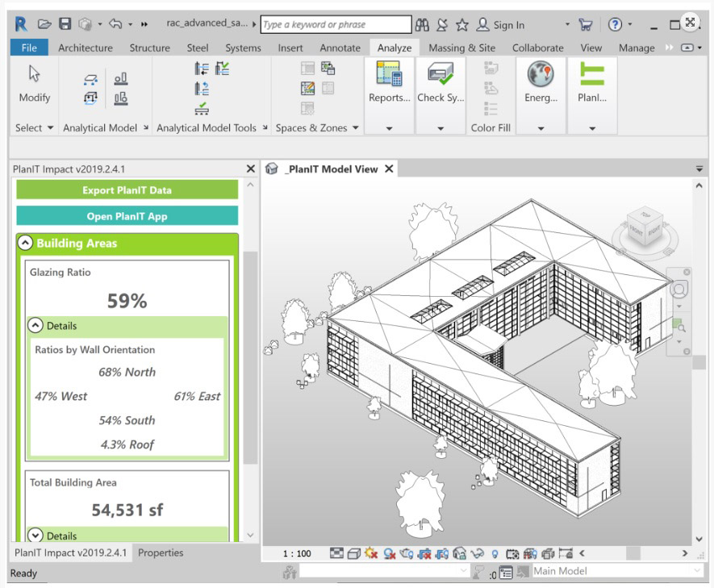This screenshot has width=714, height=588.
Task: Toggle Show Crop Region on view control bar
Action: [x=441, y=553]
